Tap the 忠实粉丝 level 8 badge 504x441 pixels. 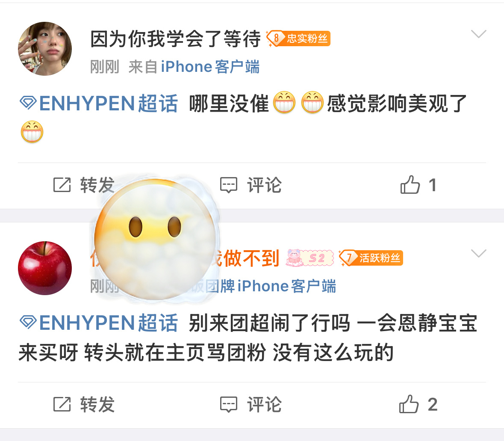point(298,38)
